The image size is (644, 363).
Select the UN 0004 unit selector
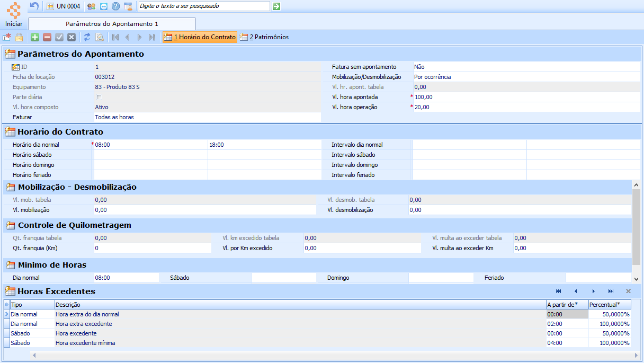[64, 6]
